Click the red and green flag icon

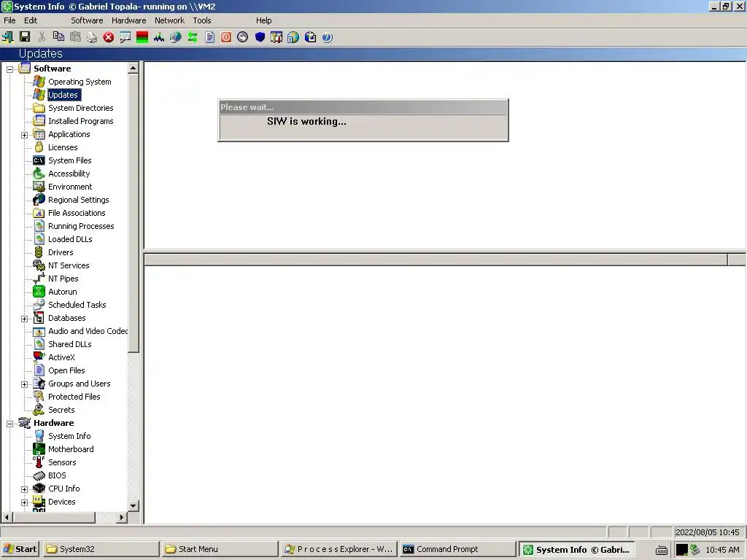click(142, 37)
